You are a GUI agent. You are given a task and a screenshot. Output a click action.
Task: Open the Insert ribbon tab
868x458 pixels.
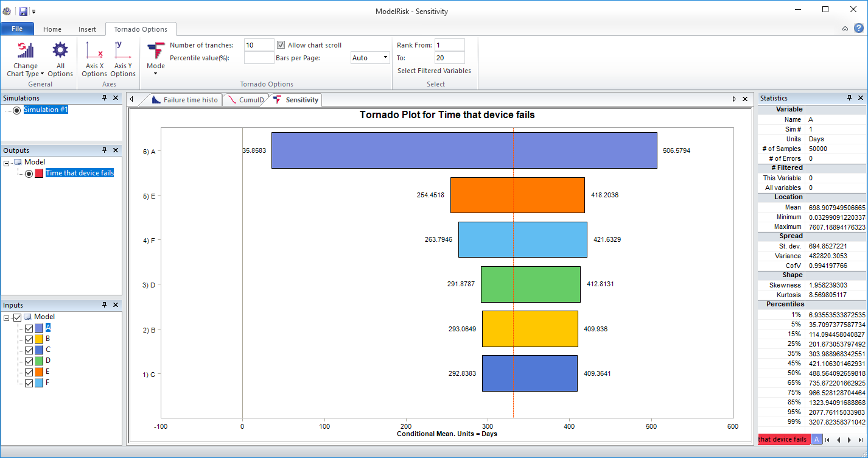tap(87, 29)
